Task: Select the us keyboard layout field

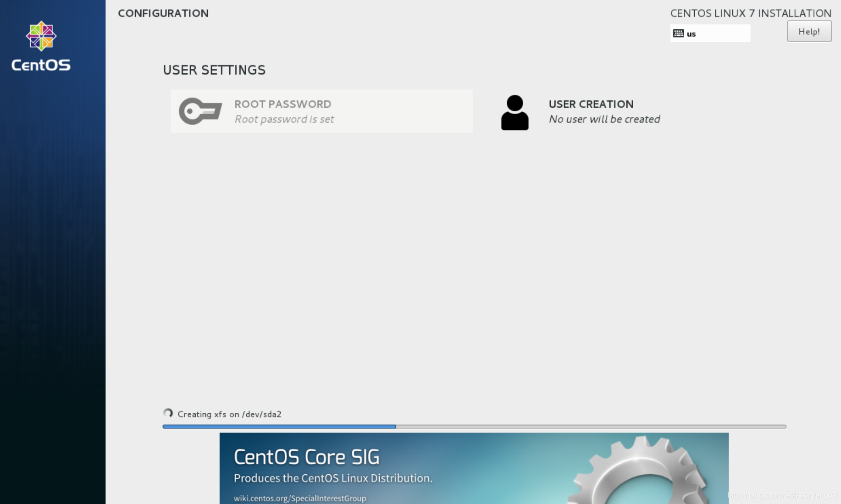Action: point(710,33)
